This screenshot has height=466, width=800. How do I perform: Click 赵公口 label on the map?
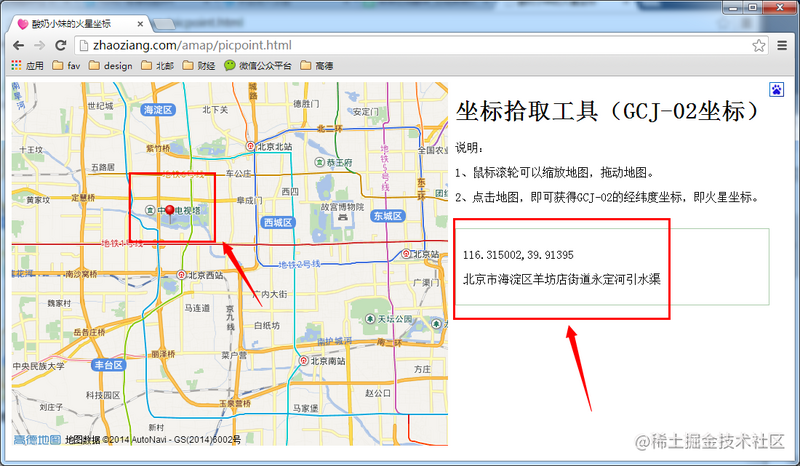(378, 393)
